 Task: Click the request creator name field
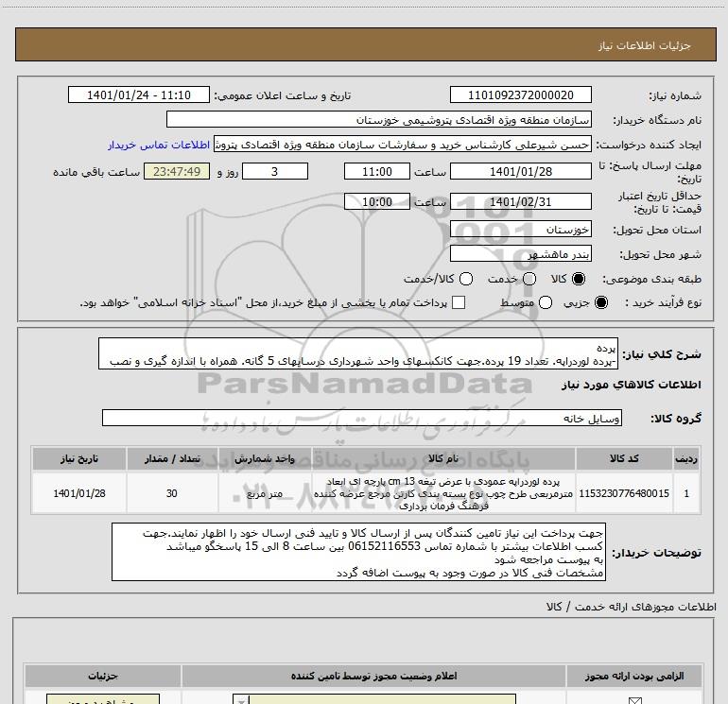coord(403,145)
